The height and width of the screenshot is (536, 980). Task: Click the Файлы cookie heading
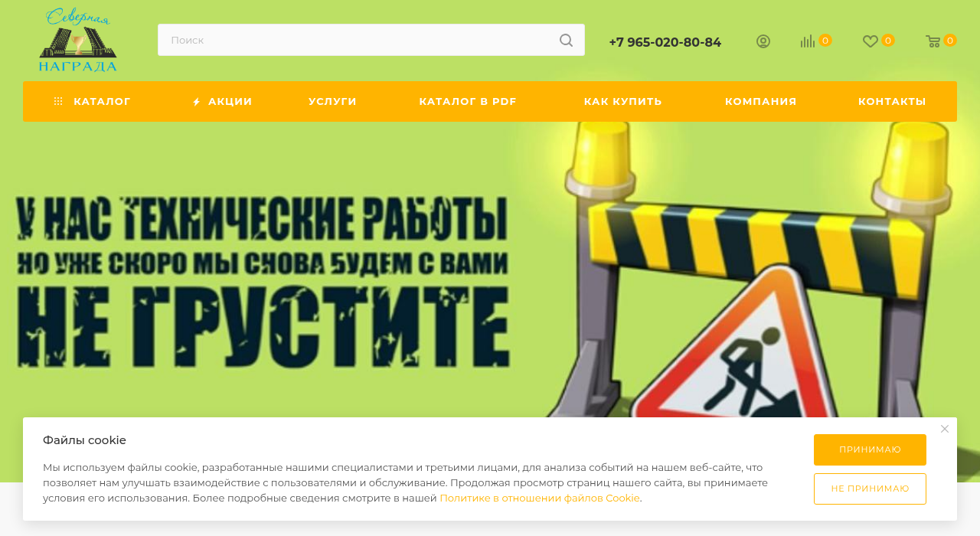click(x=84, y=440)
